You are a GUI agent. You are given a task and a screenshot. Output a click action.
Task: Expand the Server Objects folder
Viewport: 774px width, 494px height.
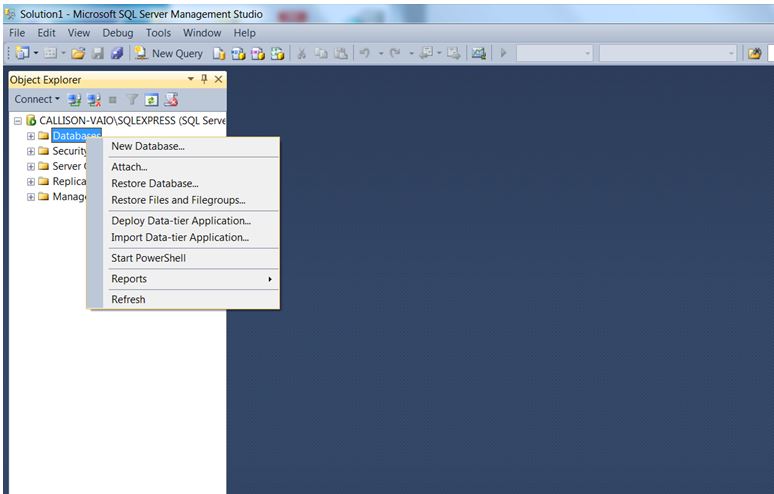click(31, 166)
